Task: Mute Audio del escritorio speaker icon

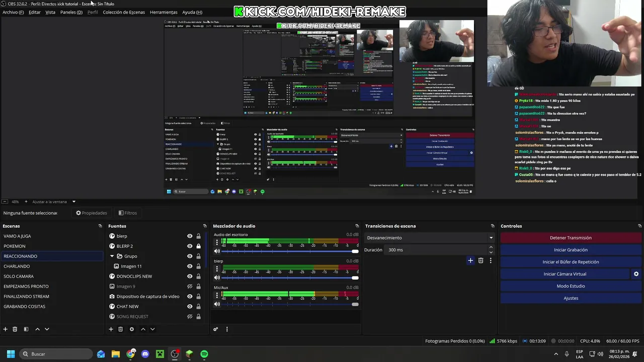Action: pos(217,251)
